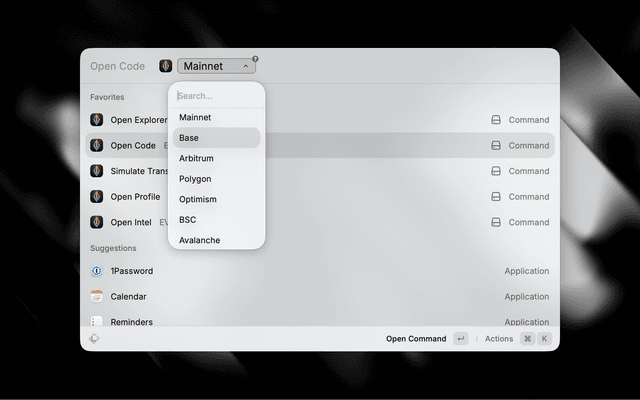Click the Open Explorer command icon

pos(97,120)
